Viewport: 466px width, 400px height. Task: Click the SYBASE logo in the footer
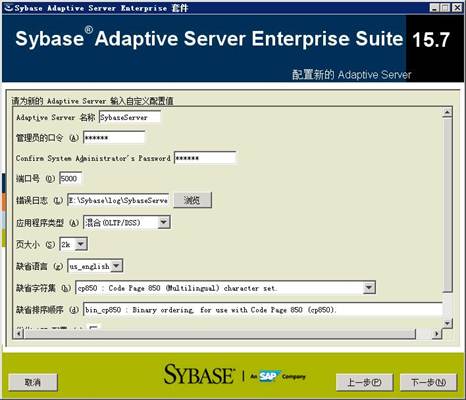pos(199,374)
